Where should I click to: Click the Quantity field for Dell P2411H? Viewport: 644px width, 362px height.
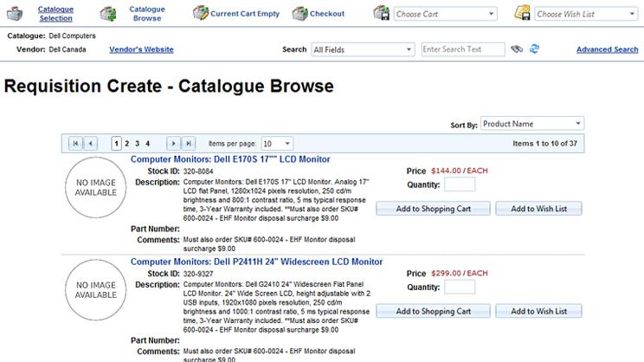[460, 287]
